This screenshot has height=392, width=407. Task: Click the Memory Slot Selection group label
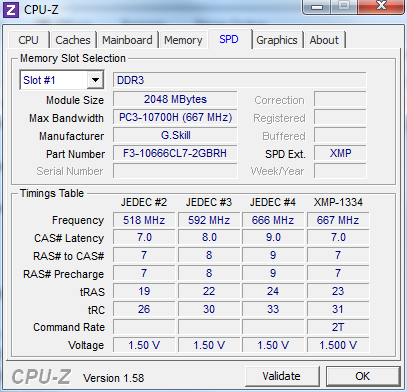coord(73,58)
